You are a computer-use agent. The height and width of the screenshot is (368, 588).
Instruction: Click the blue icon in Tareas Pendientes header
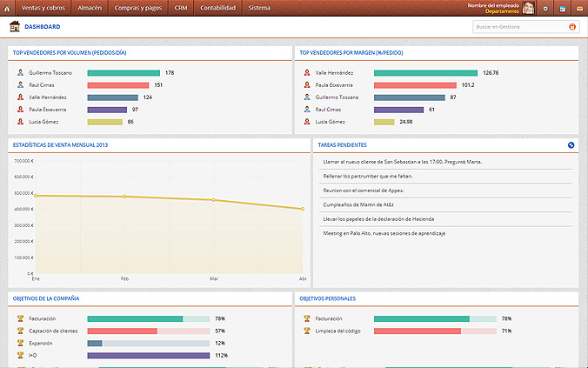click(x=571, y=145)
